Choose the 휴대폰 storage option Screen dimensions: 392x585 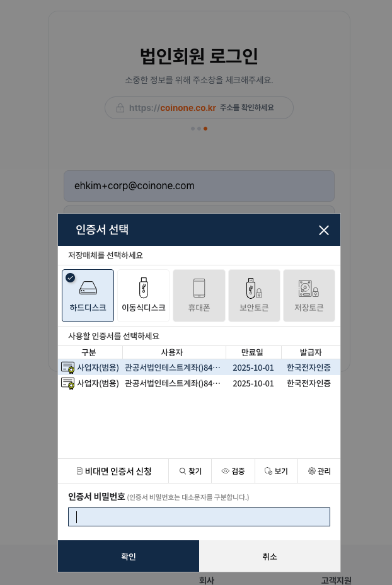point(199,296)
